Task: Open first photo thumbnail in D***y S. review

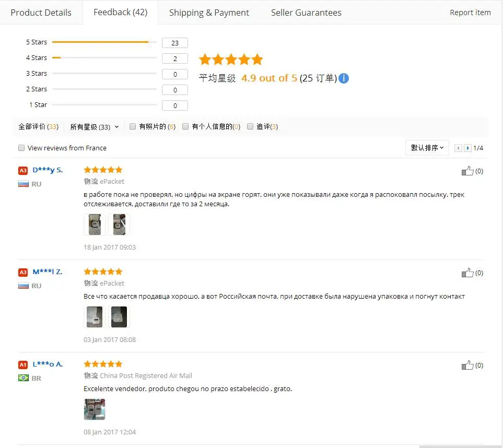Action: pyautogui.click(x=95, y=225)
